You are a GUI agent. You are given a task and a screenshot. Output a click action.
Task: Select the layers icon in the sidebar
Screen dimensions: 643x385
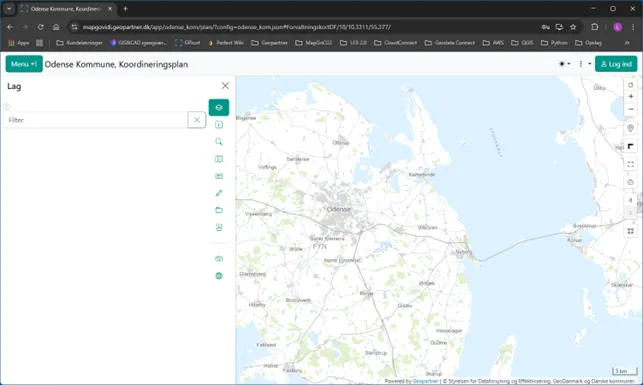click(219, 107)
